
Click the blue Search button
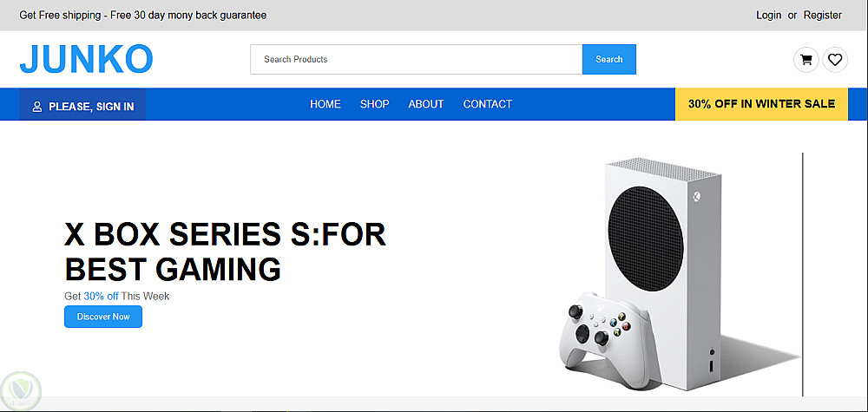pos(609,59)
